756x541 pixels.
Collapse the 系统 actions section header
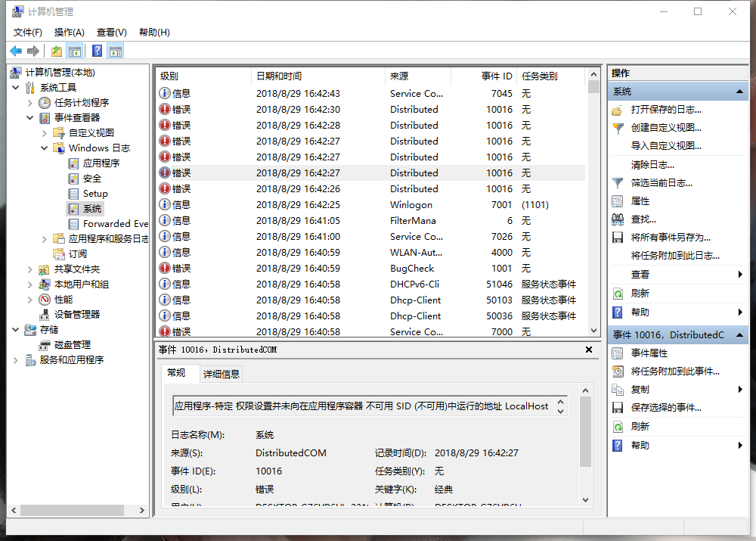click(739, 92)
